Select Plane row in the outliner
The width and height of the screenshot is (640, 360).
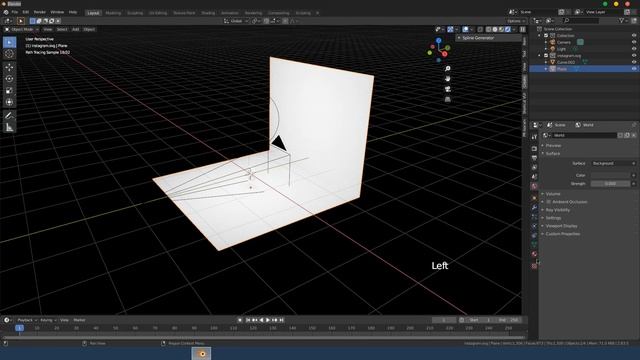584,69
